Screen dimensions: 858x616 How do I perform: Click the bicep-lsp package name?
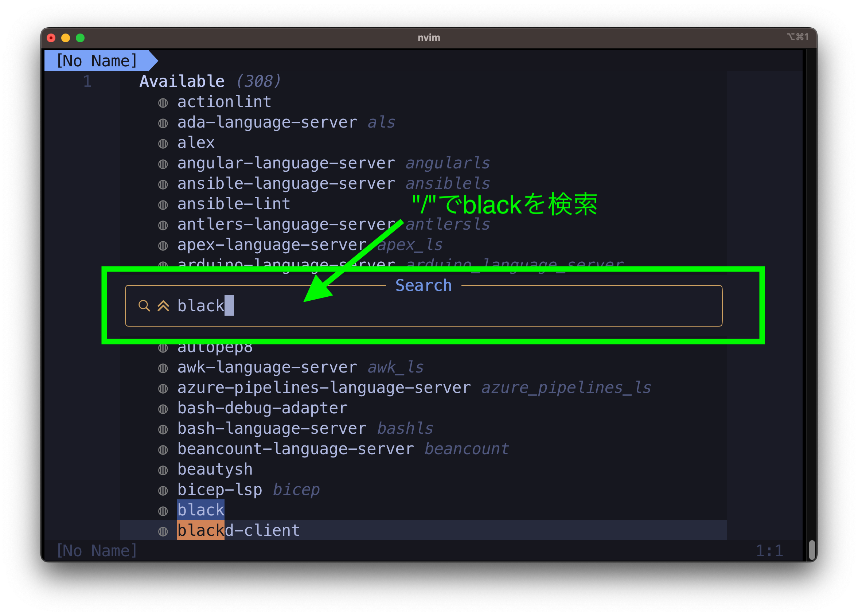tap(220, 490)
